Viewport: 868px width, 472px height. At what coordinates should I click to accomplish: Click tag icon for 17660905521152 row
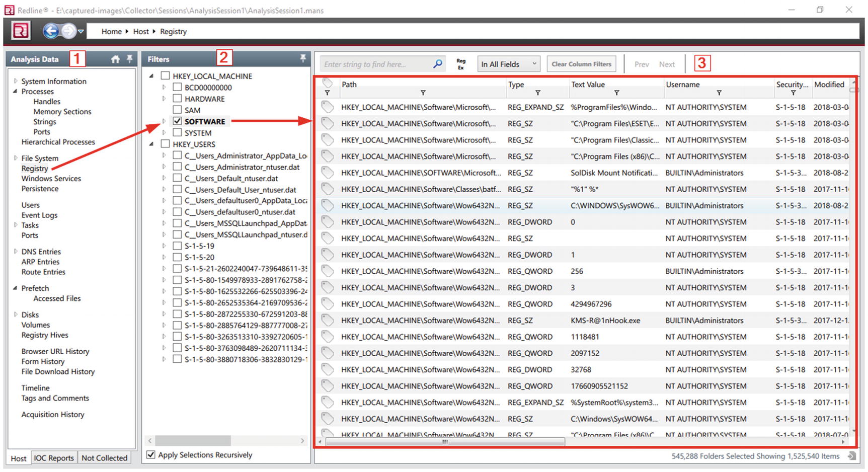tap(328, 386)
